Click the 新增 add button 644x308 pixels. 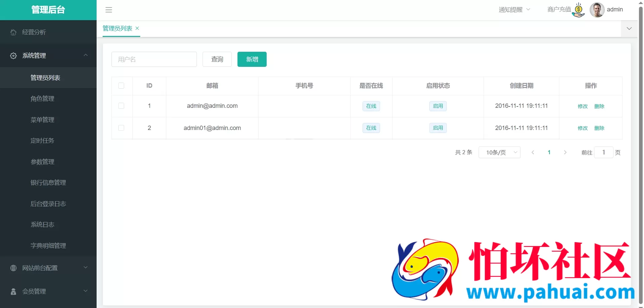pyautogui.click(x=252, y=59)
